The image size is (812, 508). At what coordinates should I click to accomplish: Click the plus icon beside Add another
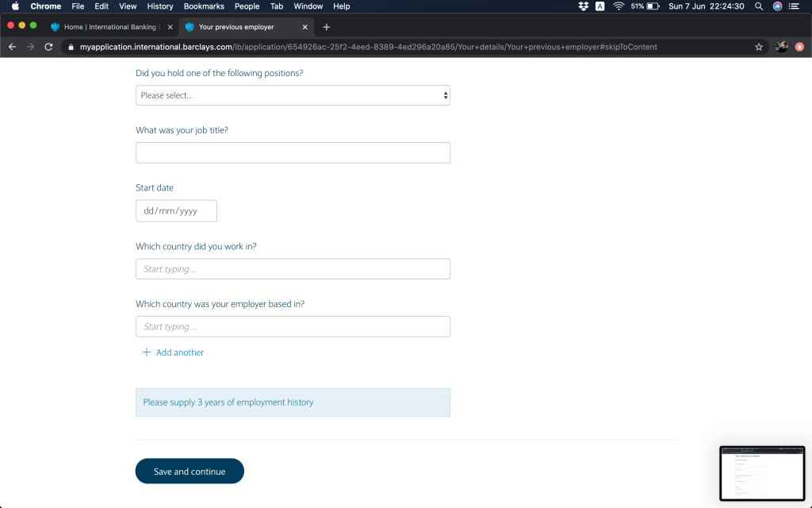tap(146, 352)
